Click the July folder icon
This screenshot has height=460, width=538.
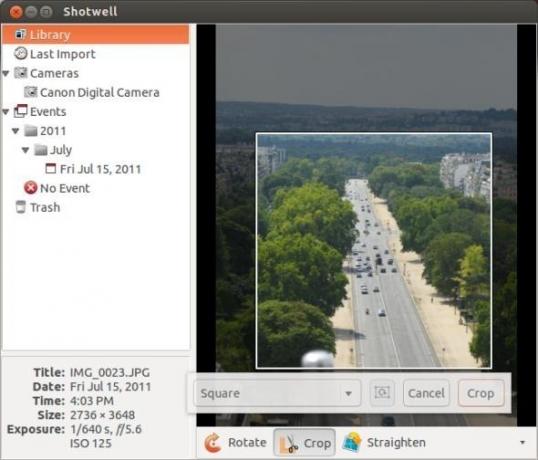(40, 150)
